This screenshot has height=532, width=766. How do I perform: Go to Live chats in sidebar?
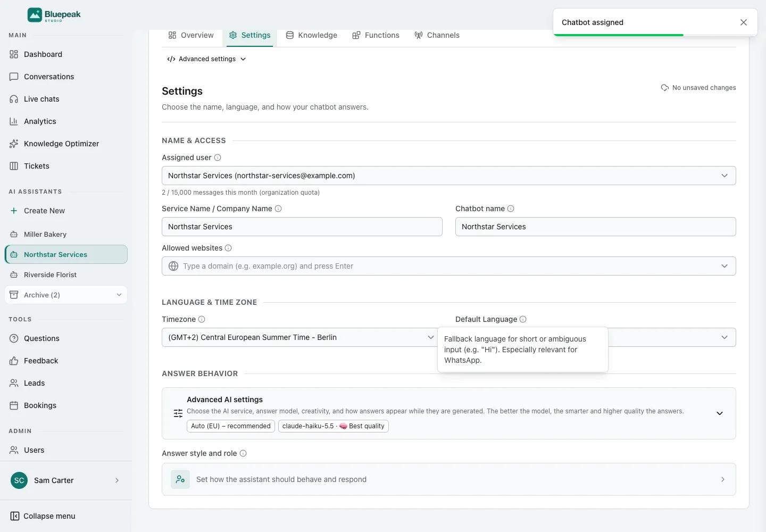click(66, 99)
